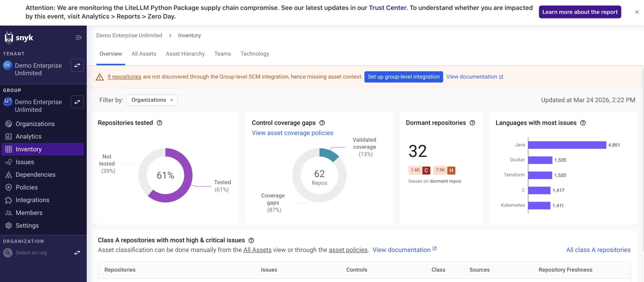Select Members in the sidebar

pyautogui.click(x=29, y=213)
